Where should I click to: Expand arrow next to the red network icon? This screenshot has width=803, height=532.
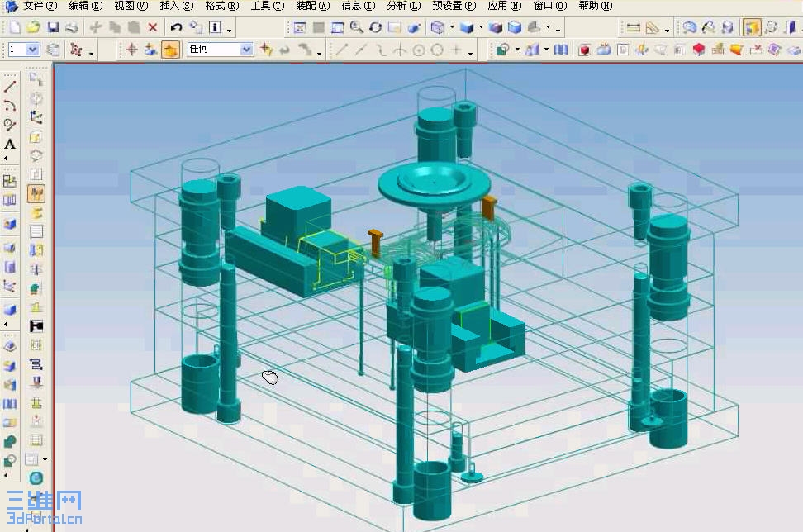[91, 52]
